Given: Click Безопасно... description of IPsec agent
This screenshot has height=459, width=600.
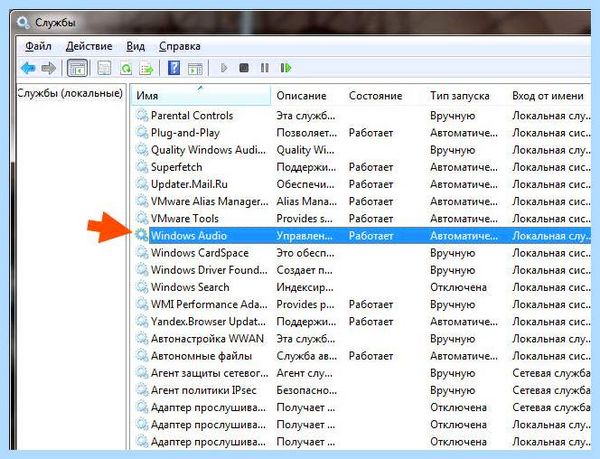Looking at the screenshot, I should [x=307, y=390].
